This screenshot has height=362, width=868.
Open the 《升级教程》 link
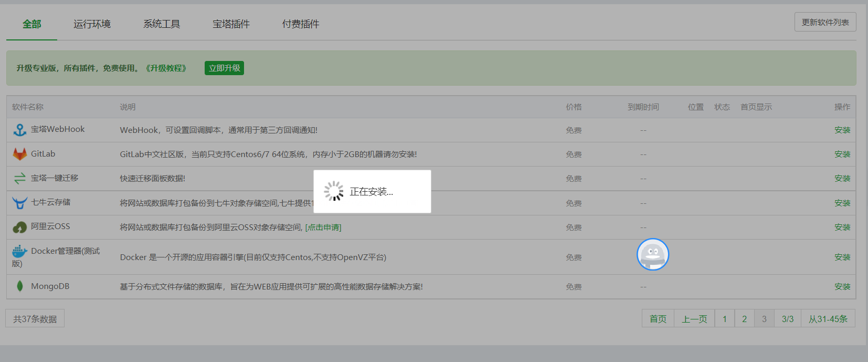pos(166,68)
